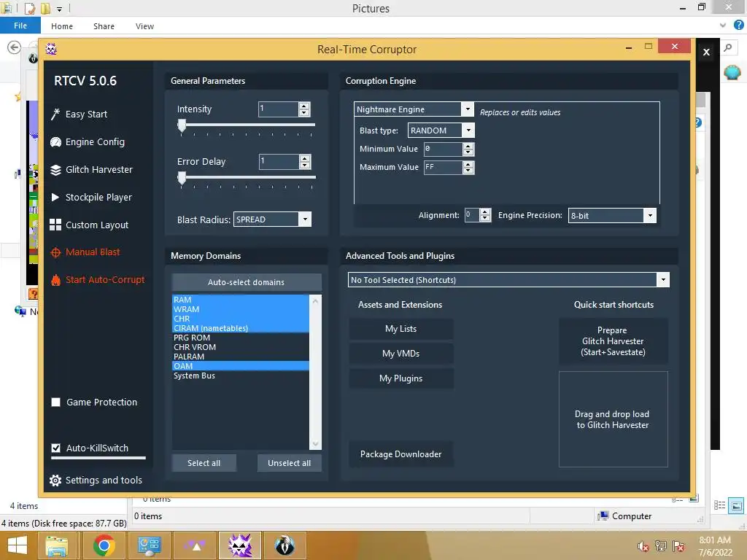Open Easy Start wand icon
Viewport: 747px width, 560px height.
(x=55, y=114)
